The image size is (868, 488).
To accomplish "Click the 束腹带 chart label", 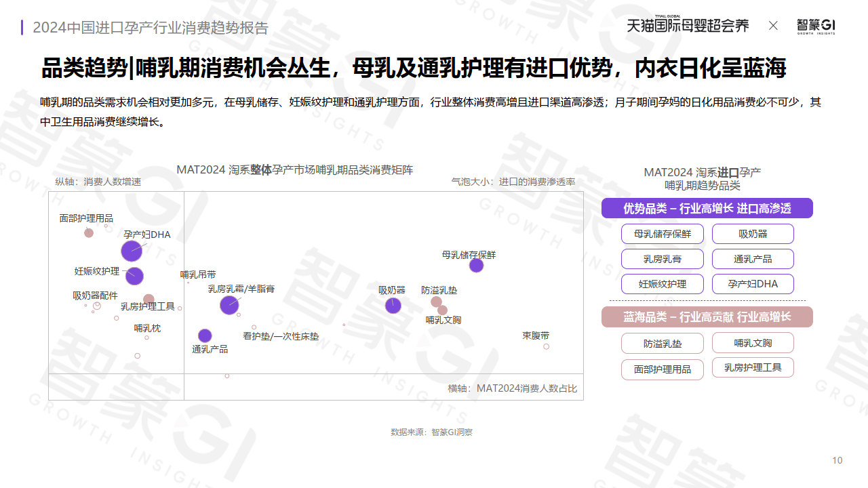I will pyautogui.click(x=536, y=335).
